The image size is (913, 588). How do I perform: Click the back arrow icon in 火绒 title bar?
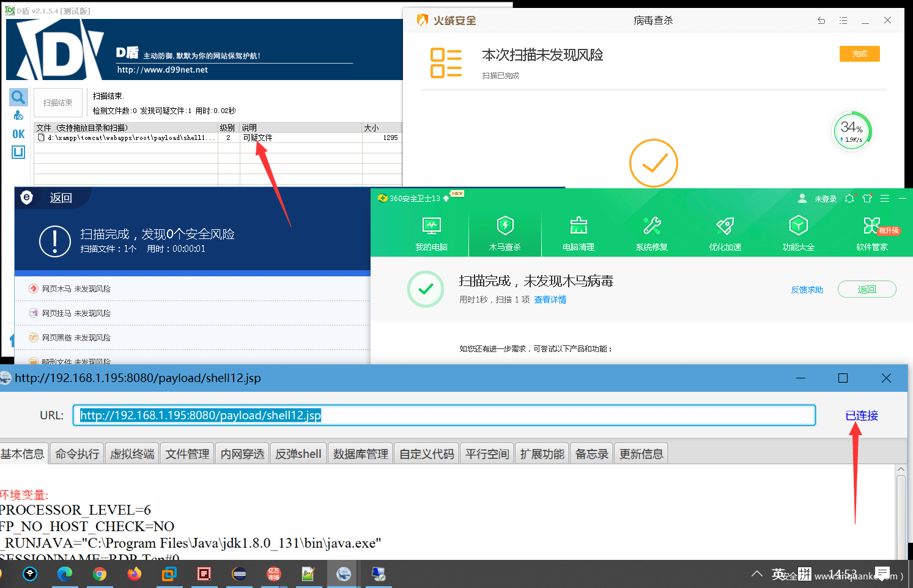click(x=821, y=20)
